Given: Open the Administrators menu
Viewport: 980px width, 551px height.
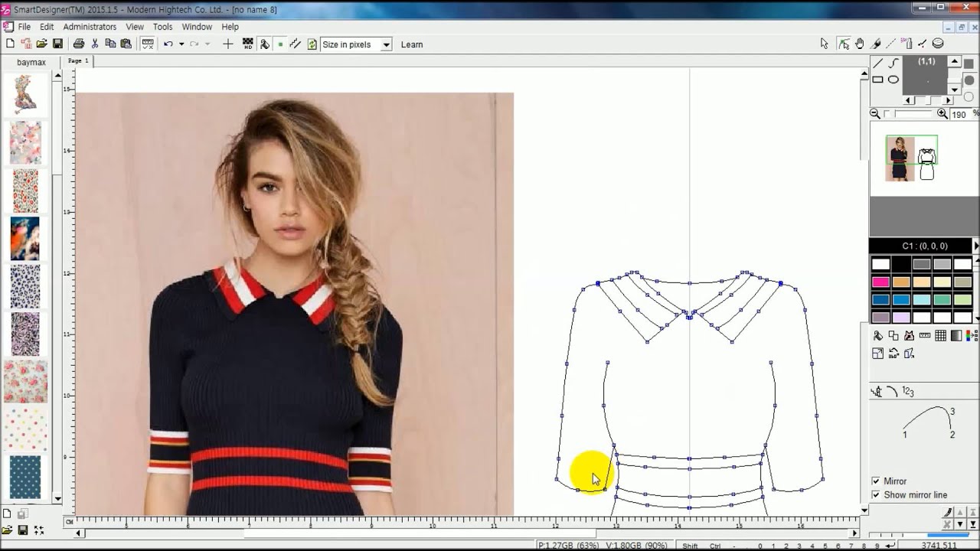Looking at the screenshot, I should pyautogui.click(x=90, y=27).
